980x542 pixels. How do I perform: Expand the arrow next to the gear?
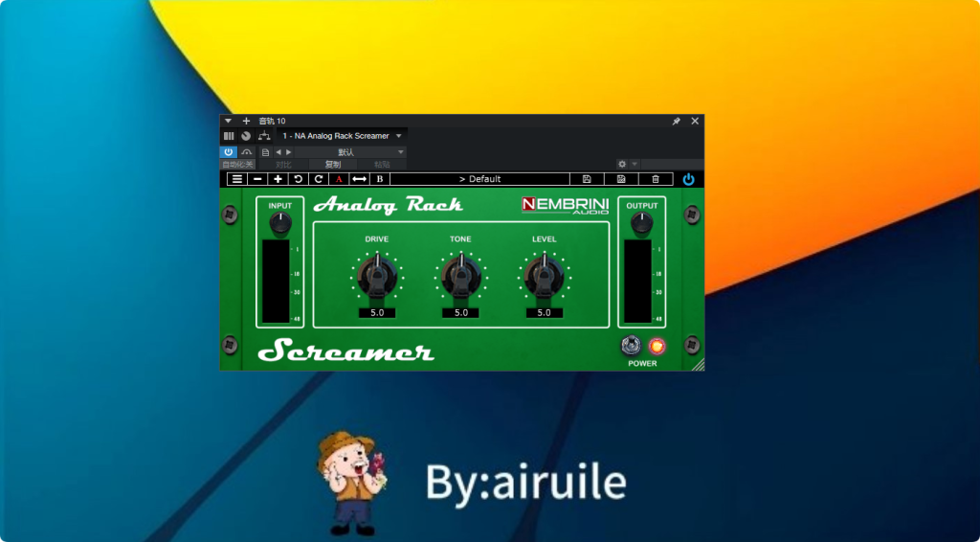(x=635, y=165)
